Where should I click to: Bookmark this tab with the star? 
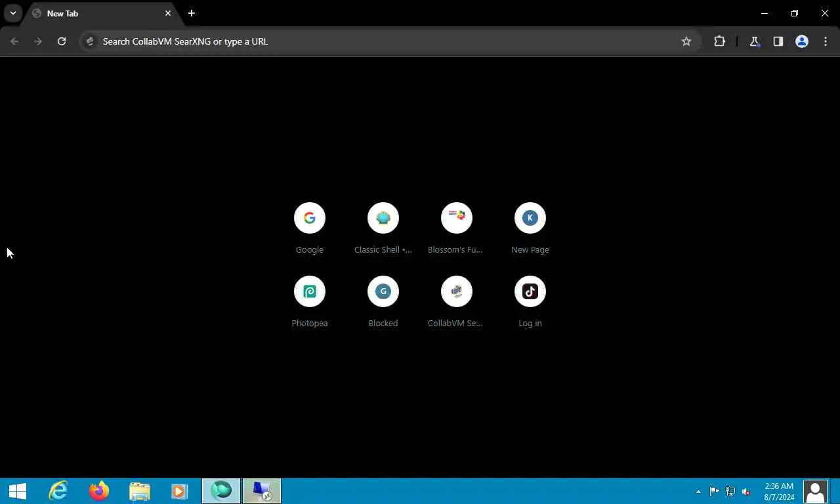point(686,41)
